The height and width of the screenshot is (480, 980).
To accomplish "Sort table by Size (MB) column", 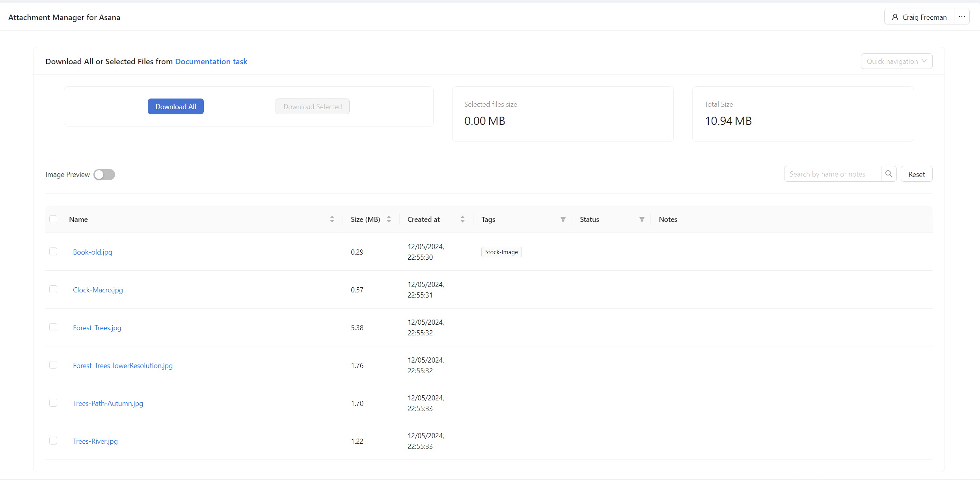I will [389, 219].
